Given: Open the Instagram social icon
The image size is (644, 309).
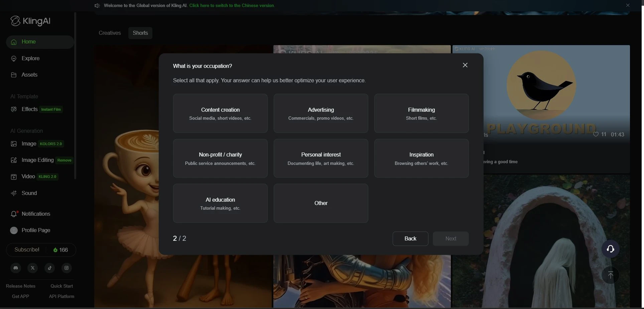Looking at the screenshot, I should pos(67,268).
